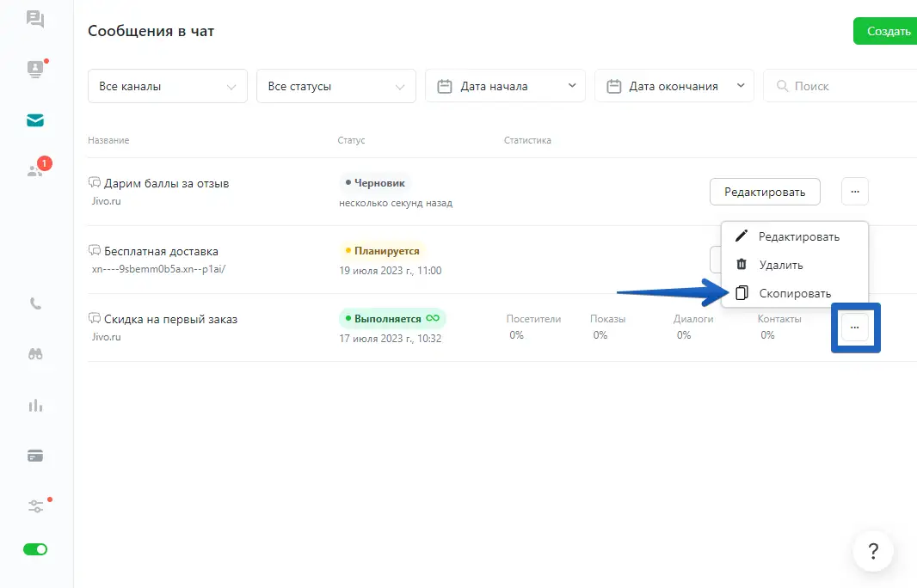Open the visitors monitor icon in sidebar
This screenshot has width=917, height=588.
point(35,70)
